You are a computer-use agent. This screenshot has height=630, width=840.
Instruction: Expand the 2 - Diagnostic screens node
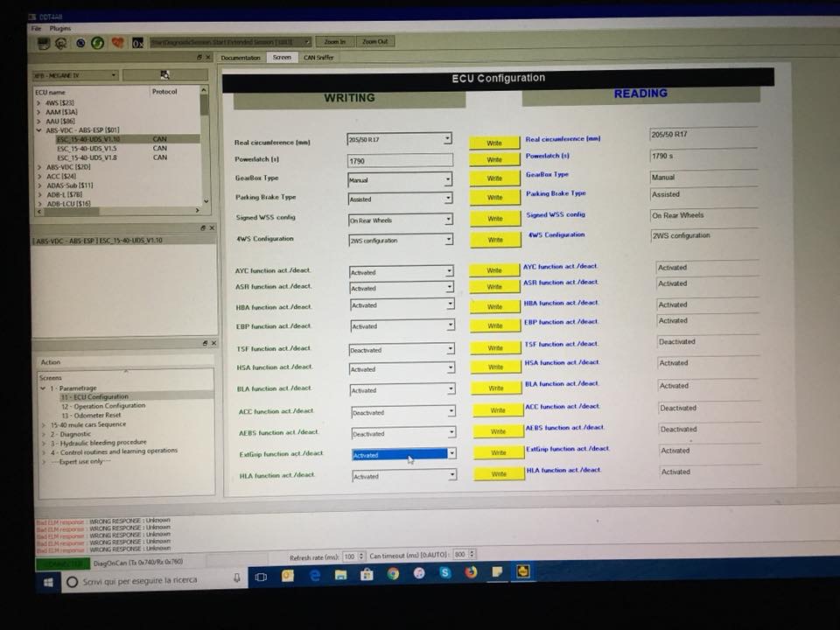tap(44, 434)
